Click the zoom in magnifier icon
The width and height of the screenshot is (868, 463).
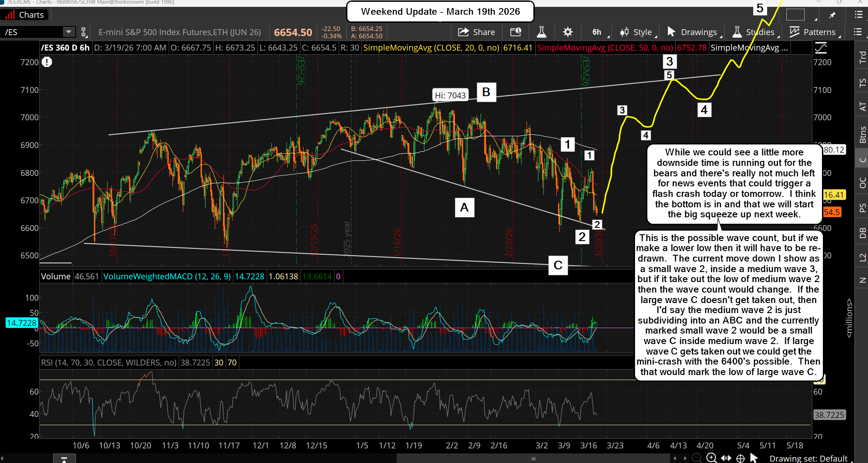(x=711, y=458)
